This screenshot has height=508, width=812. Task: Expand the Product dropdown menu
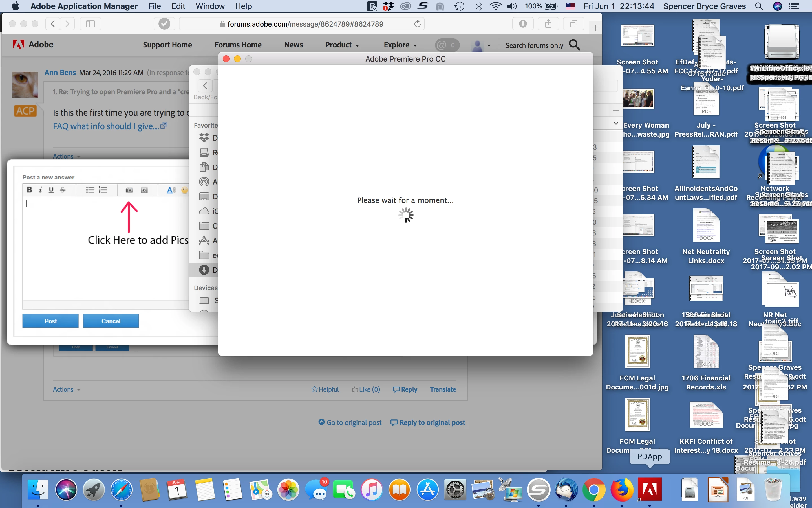pyautogui.click(x=342, y=45)
